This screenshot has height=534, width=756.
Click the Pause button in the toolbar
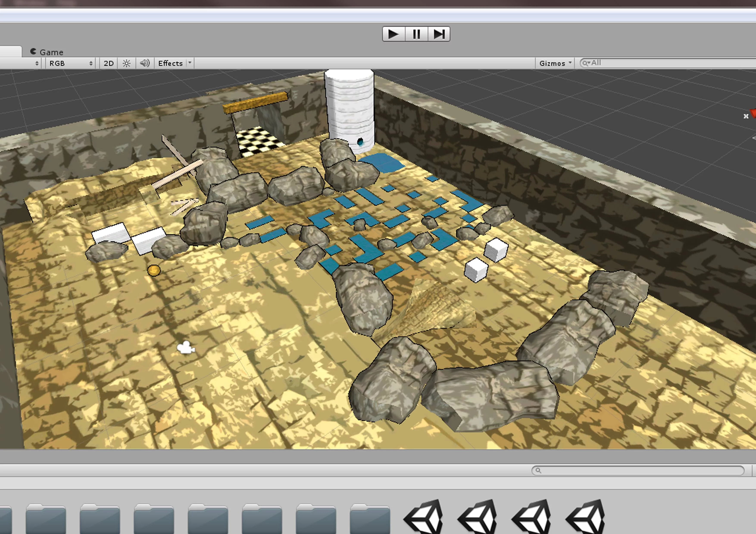[417, 34]
